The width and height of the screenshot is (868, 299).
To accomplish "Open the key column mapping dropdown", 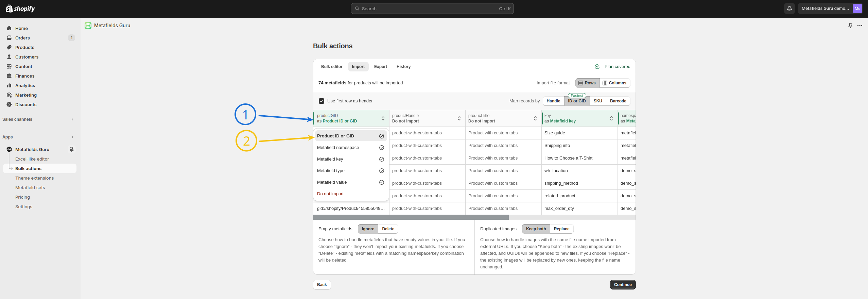I will 579,118.
